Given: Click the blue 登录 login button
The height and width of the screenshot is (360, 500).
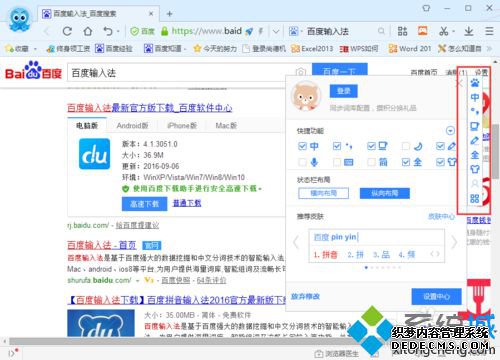Looking at the screenshot, I should pyautogui.click(x=343, y=91).
